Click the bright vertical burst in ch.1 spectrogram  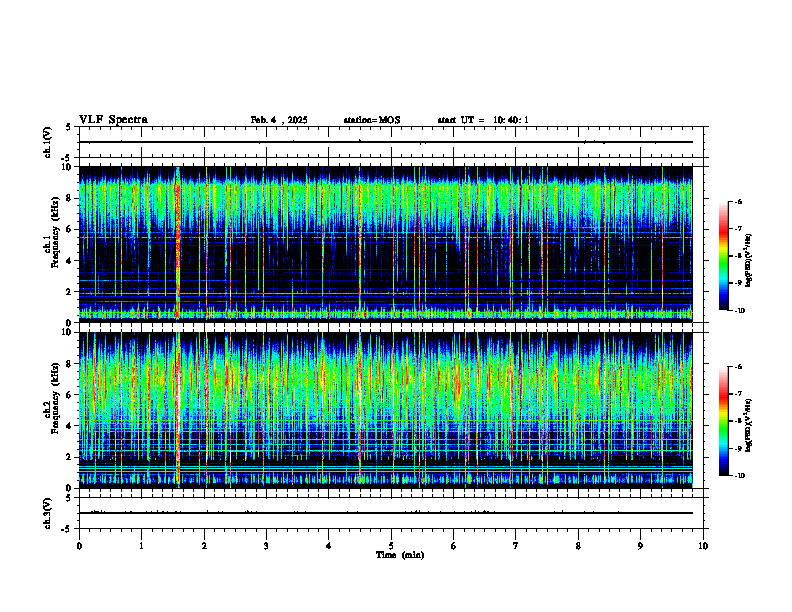(x=177, y=245)
